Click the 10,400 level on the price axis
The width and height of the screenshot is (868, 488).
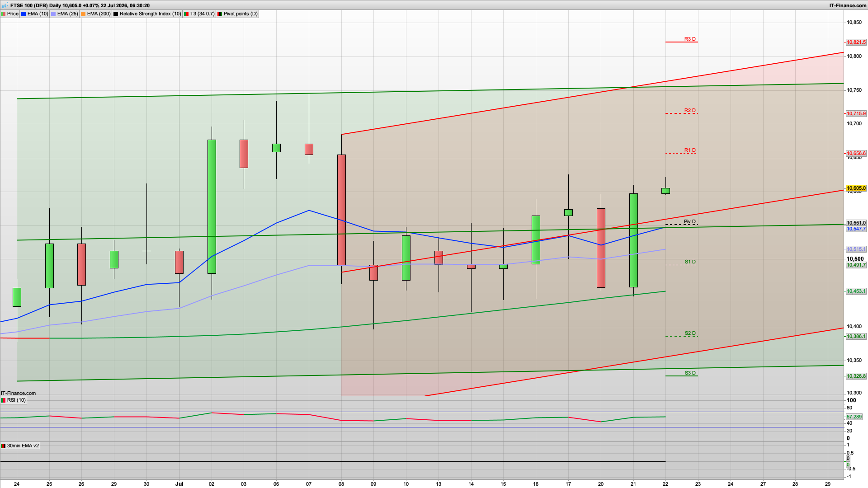pyautogui.click(x=854, y=327)
